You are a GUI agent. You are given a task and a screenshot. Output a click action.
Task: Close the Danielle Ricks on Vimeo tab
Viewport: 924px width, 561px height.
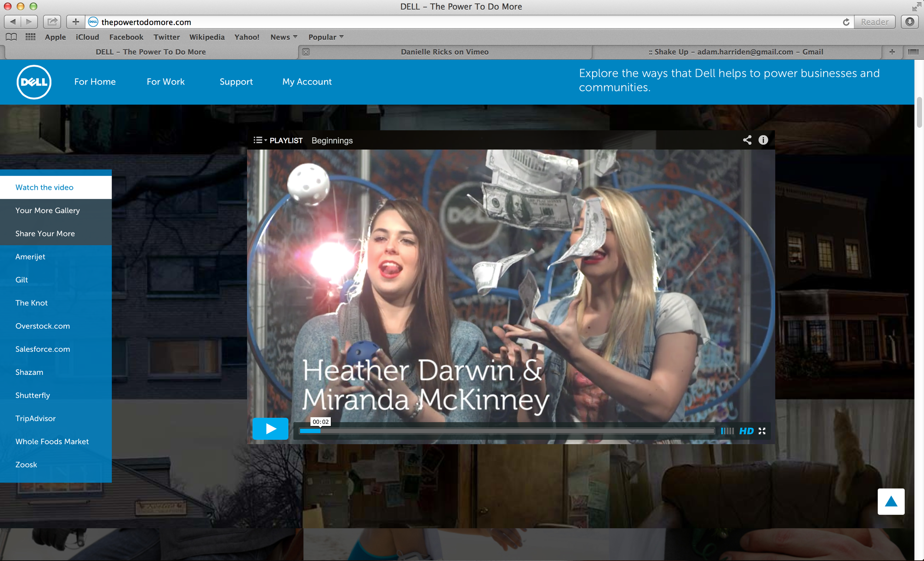[x=306, y=52]
